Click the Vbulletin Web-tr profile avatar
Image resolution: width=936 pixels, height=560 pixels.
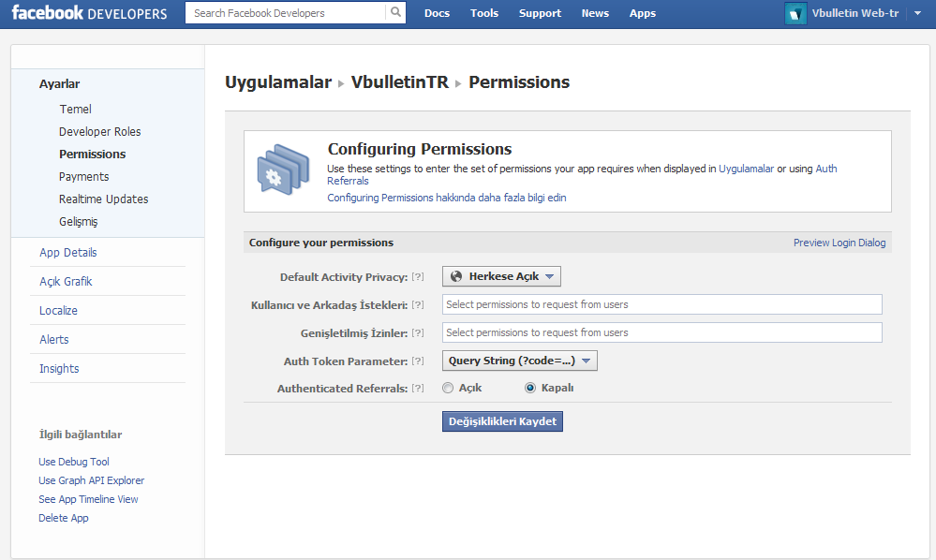[795, 13]
